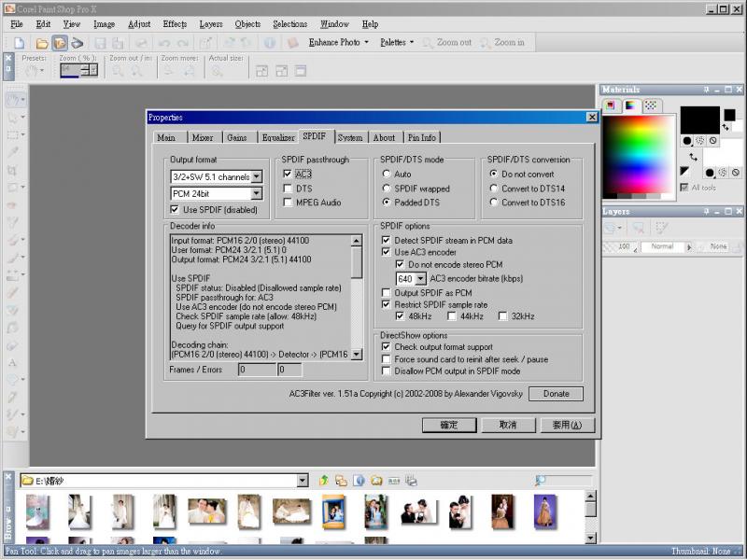Screen dimensions: 747x560
Task: Swap foreground and background materials arrow
Action: coord(694,157)
